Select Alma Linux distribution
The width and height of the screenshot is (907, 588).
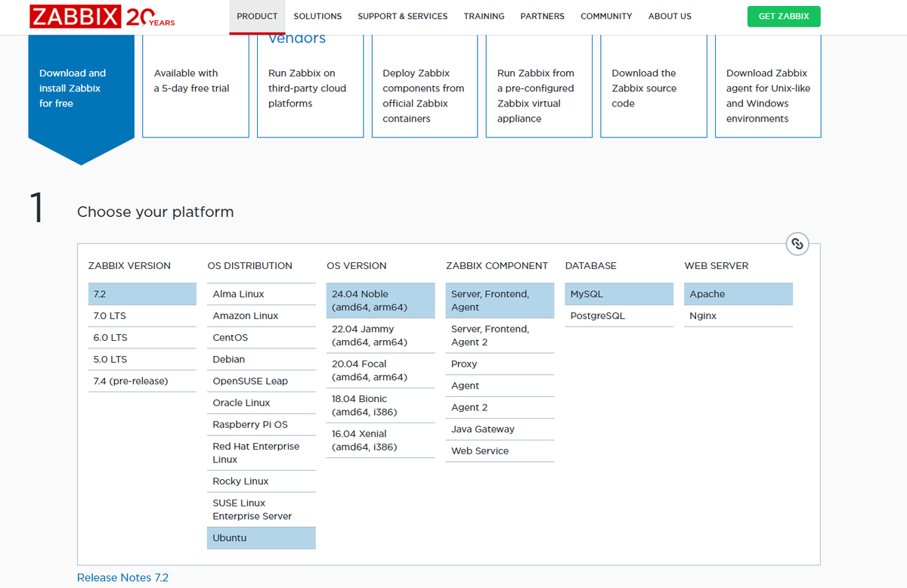tap(262, 294)
